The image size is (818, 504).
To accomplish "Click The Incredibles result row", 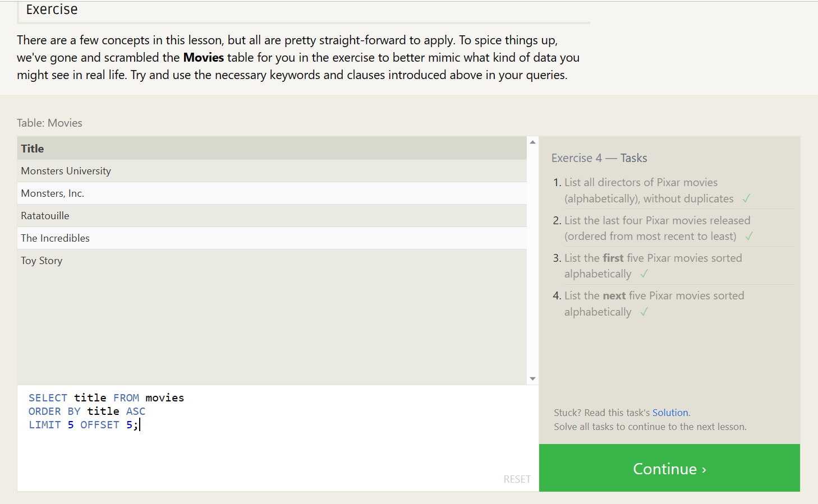I will [x=272, y=238].
